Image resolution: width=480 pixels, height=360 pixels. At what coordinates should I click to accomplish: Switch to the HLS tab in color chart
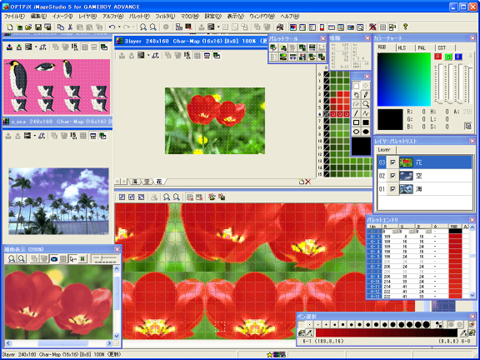[402, 48]
